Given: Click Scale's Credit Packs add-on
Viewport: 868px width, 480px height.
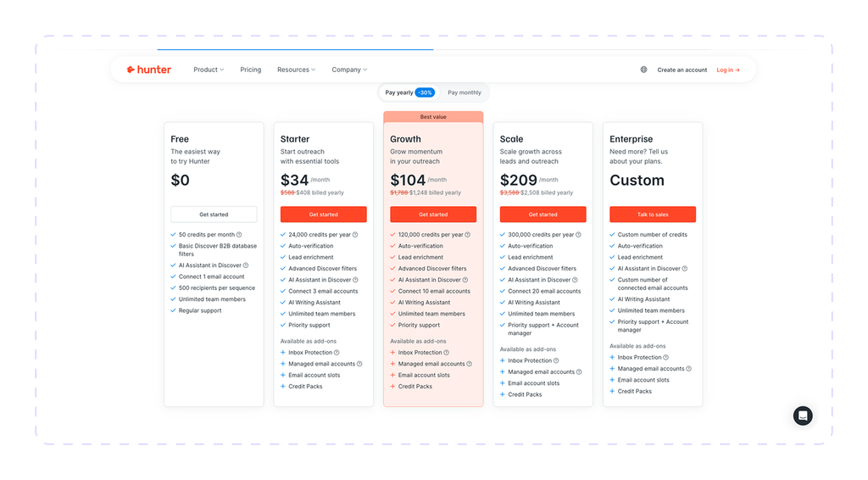Looking at the screenshot, I should [x=525, y=394].
